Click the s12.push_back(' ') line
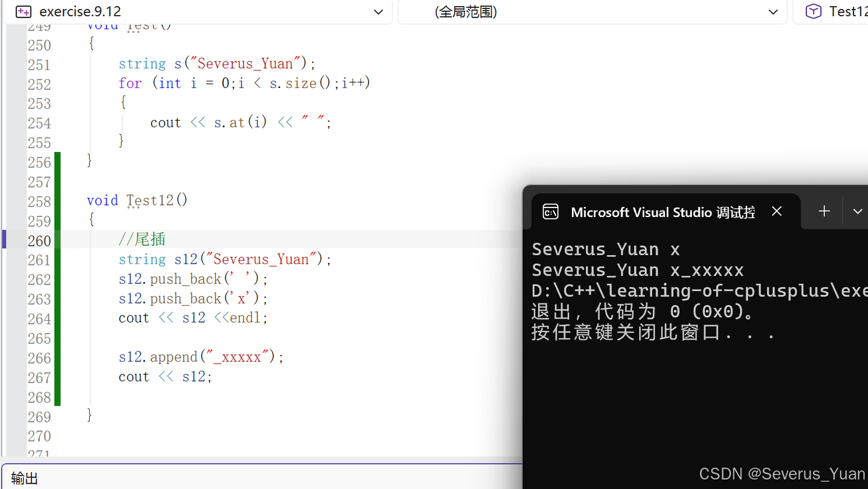868x489 pixels. [x=193, y=279]
